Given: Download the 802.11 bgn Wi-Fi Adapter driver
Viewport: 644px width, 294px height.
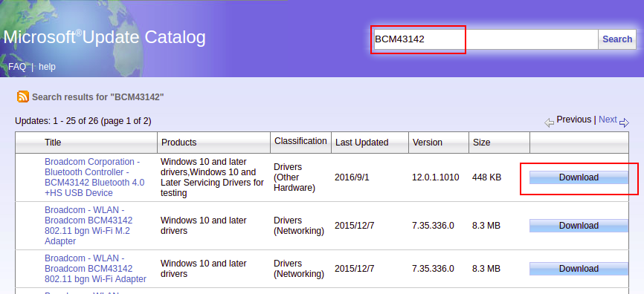Looking at the screenshot, I should (x=579, y=269).
